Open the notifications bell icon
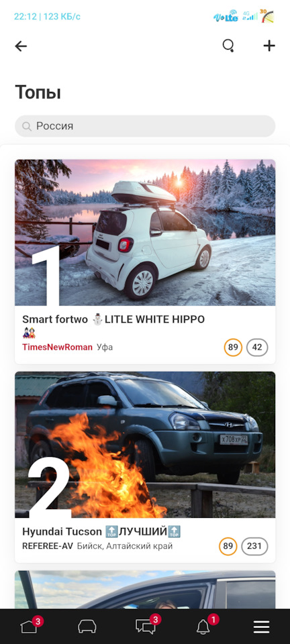This screenshot has height=644, width=290. coord(203,627)
